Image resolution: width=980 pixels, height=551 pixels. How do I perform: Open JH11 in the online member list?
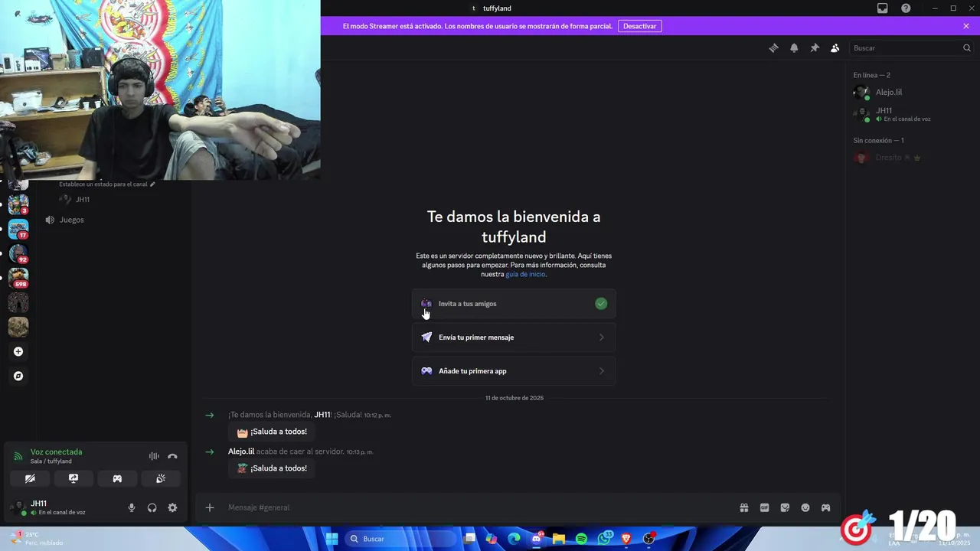pyautogui.click(x=911, y=114)
